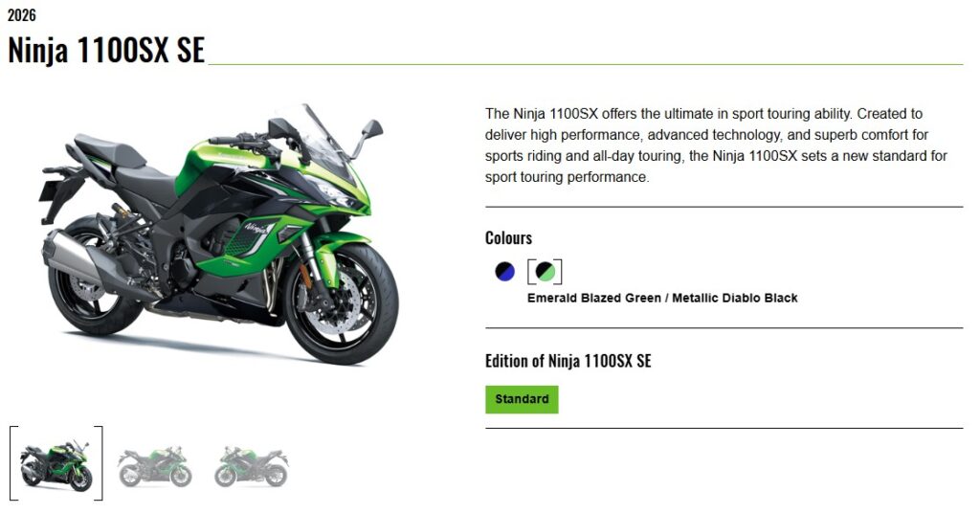Click the Colours section heading

(x=509, y=238)
